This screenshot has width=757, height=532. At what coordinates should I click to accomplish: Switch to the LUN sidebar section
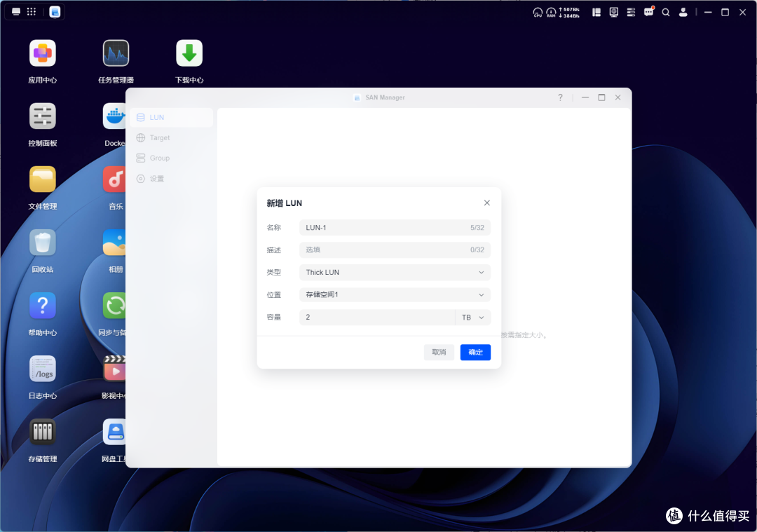[x=172, y=117]
